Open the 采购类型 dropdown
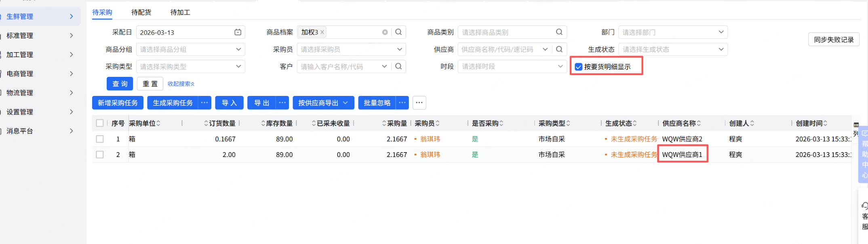The height and width of the screenshot is (244, 868). click(x=190, y=66)
